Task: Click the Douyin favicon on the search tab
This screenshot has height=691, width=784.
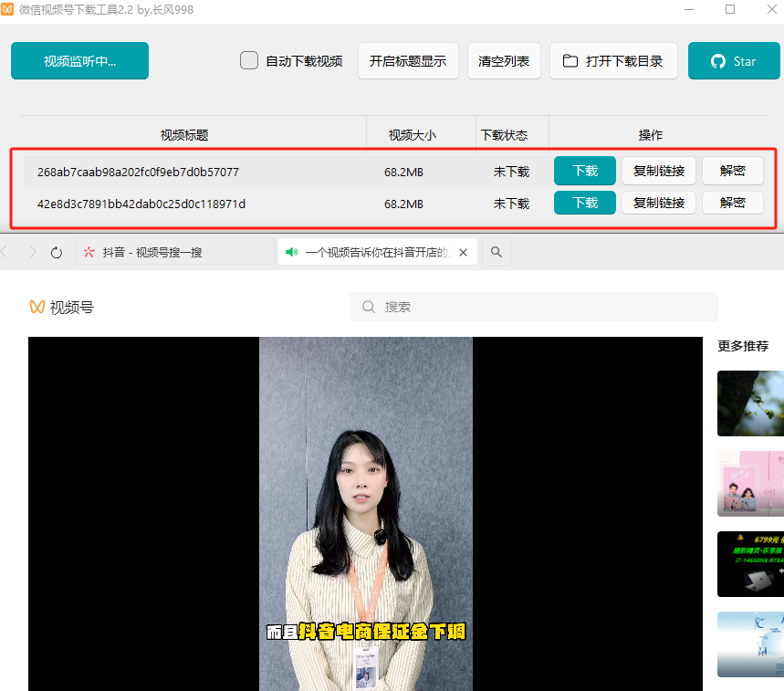Action: click(x=88, y=252)
